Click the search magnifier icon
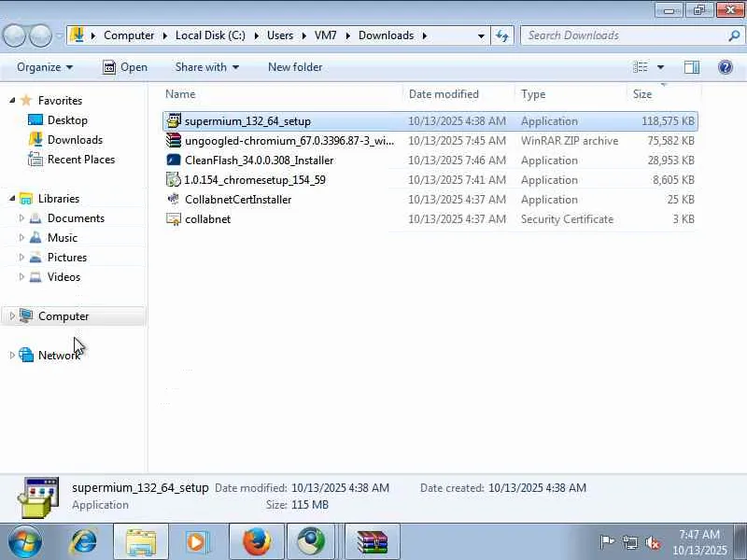747x560 pixels. click(734, 35)
